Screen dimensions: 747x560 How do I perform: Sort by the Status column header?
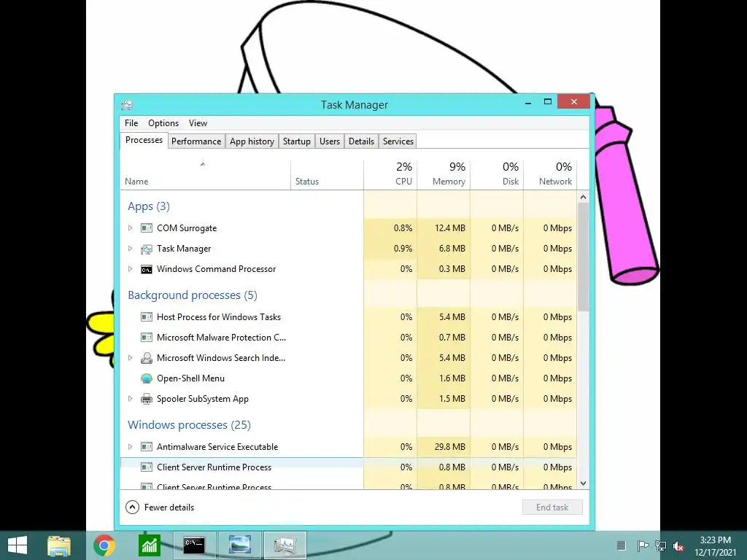[328, 175]
